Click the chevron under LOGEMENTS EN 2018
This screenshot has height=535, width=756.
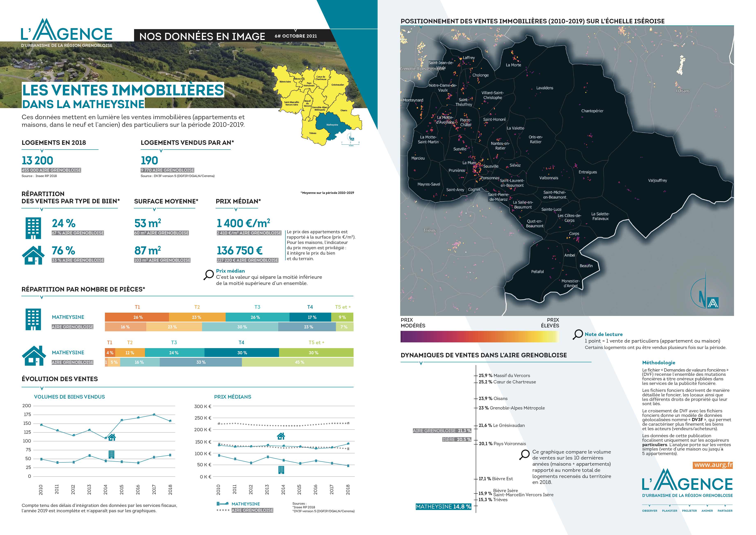click(x=42, y=151)
